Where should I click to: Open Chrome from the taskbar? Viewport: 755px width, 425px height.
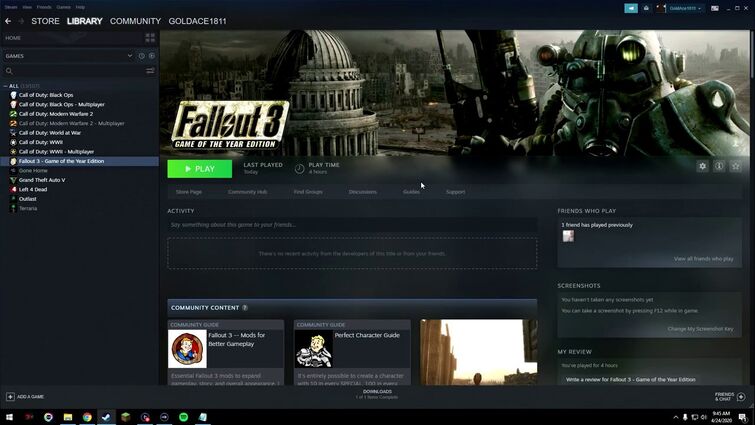point(87,417)
